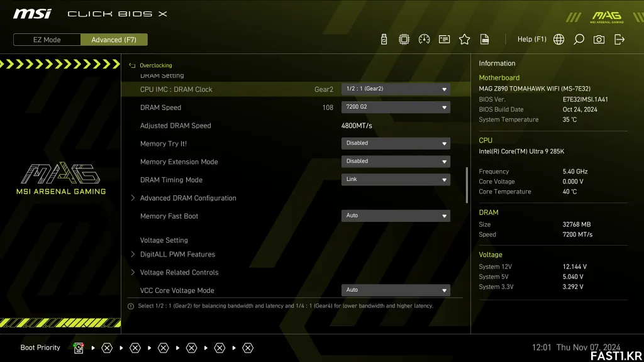
Task: Click the BIOS Build Date Oct 24, 2024
Action: (x=580, y=109)
